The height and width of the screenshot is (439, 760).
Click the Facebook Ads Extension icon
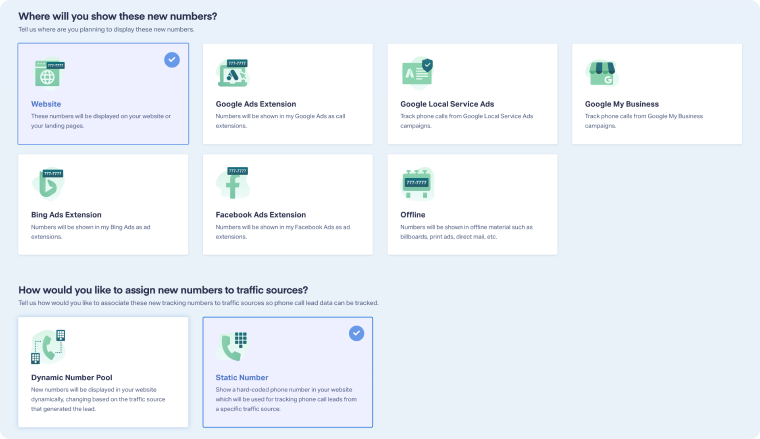233,183
